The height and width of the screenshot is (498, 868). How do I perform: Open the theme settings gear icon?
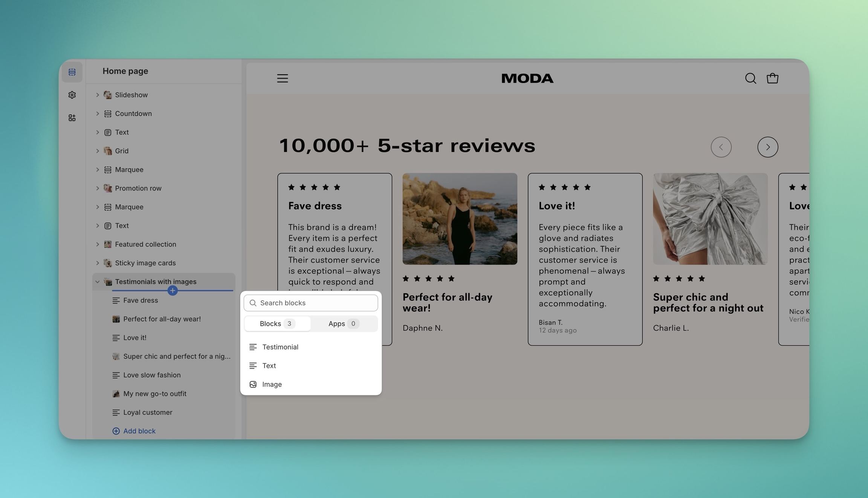[x=72, y=95]
